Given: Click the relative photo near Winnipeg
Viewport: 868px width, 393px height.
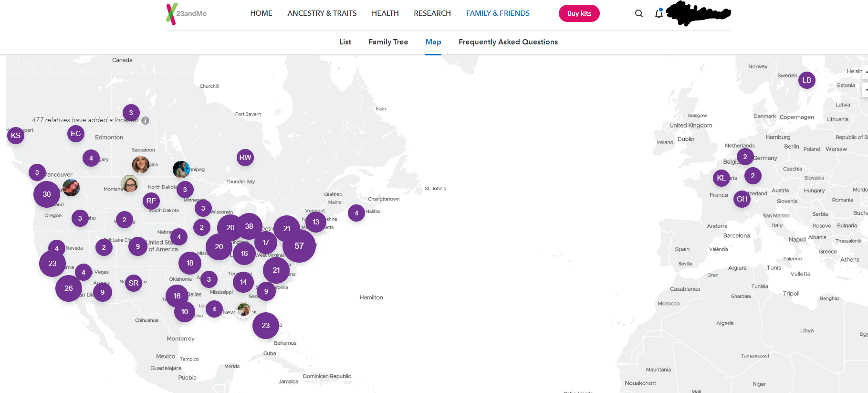Looking at the screenshot, I should click(x=181, y=169).
